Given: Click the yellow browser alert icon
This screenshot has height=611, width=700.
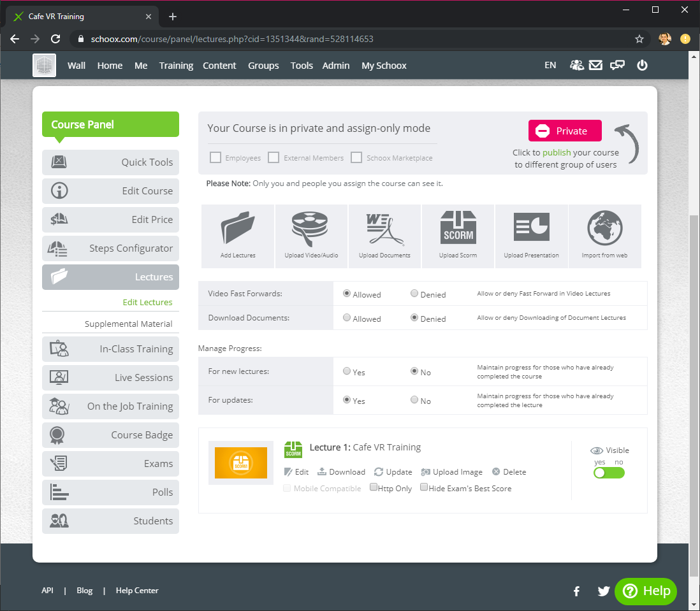Looking at the screenshot, I should pyautogui.click(x=685, y=40).
